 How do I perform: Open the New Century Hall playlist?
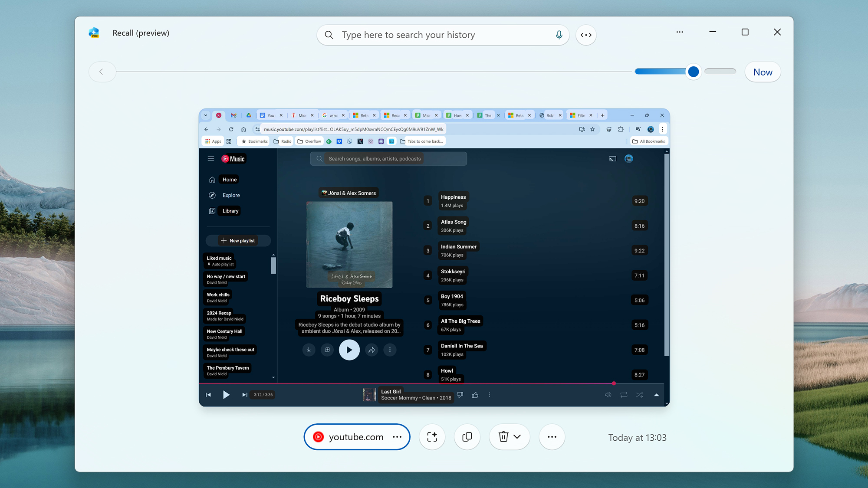click(x=224, y=334)
